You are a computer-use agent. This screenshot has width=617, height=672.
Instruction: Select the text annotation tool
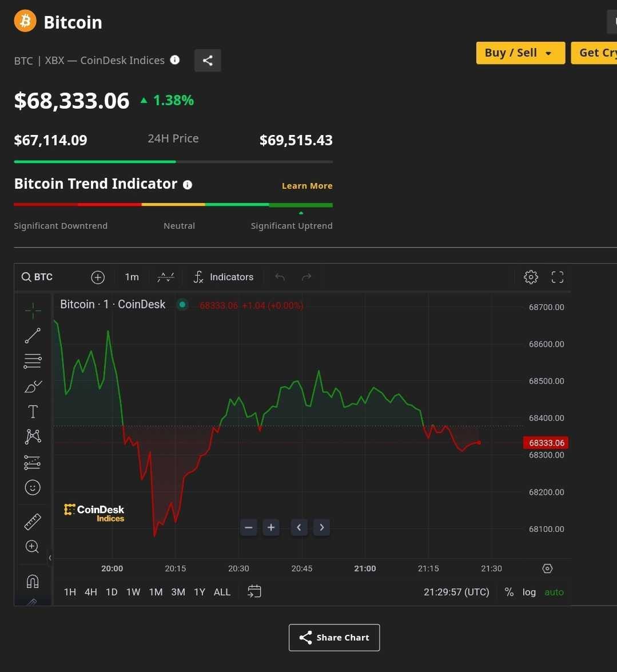tap(33, 411)
